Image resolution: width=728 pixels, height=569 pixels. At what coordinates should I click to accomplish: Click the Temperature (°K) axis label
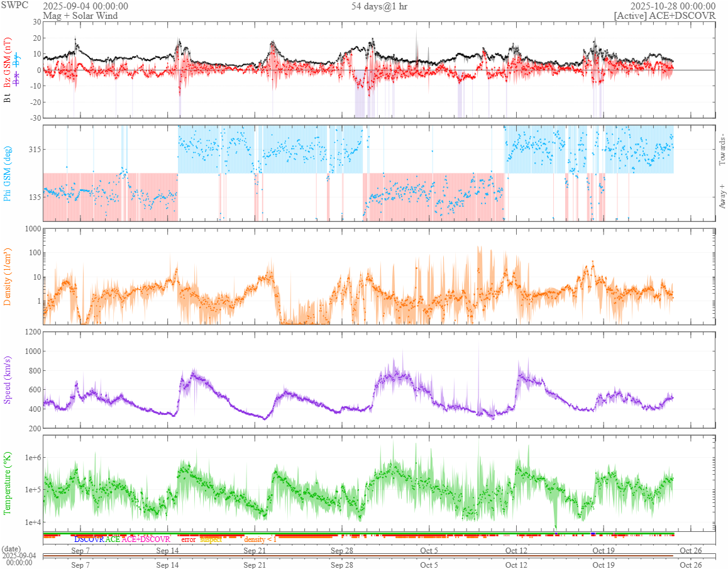[7, 483]
